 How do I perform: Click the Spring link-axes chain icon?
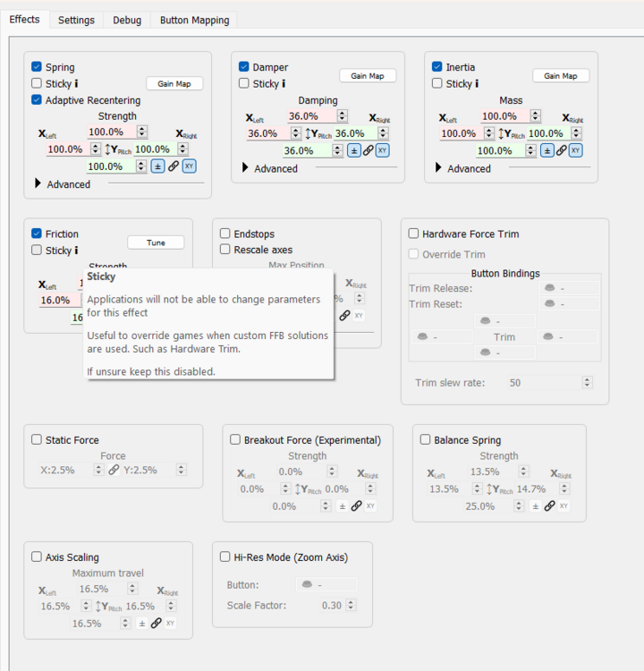click(174, 166)
